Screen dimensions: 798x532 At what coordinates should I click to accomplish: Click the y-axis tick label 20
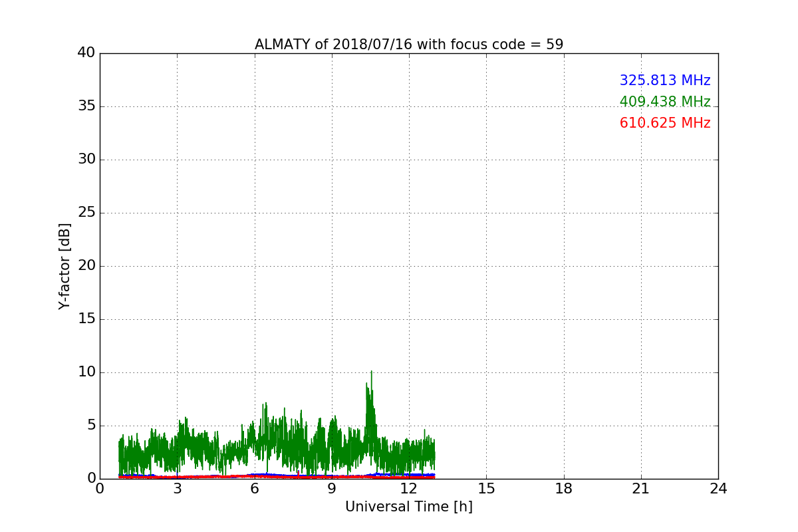86,266
